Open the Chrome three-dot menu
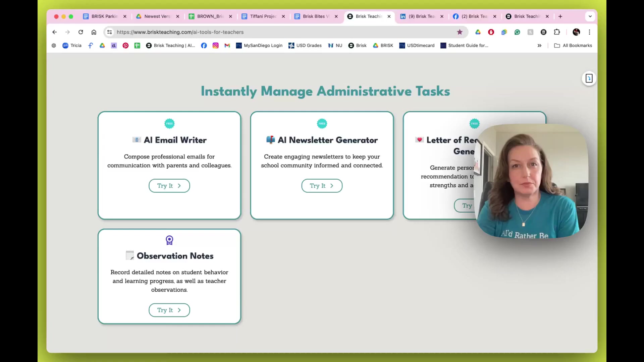Screen dimensions: 644x362 coord(589,32)
